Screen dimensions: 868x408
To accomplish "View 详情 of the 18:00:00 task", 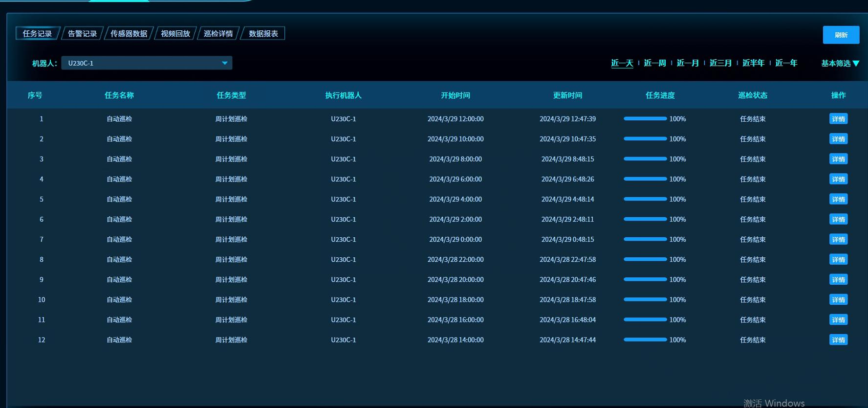I will click(x=838, y=299).
